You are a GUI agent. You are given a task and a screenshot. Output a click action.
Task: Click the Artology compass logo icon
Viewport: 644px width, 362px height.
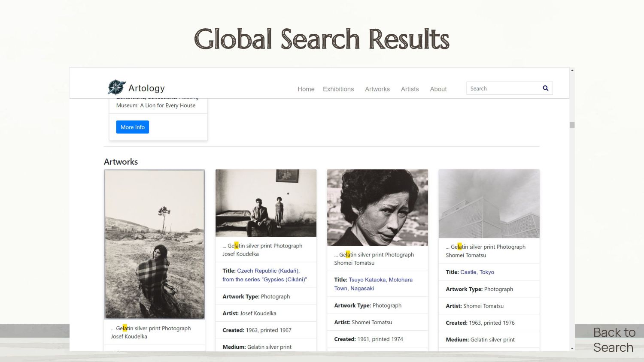coord(116,87)
